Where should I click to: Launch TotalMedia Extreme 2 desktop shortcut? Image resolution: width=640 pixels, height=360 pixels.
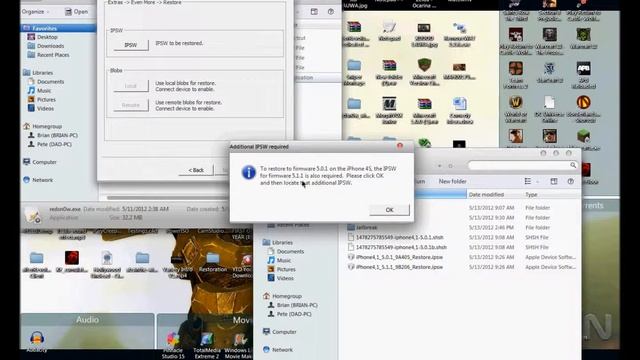click(207, 345)
